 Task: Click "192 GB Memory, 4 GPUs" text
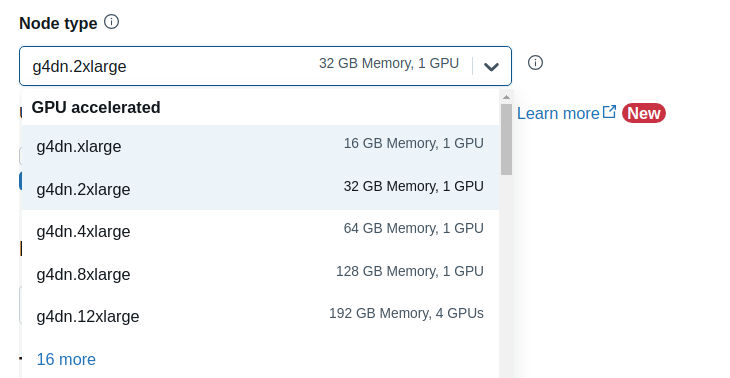point(406,314)
